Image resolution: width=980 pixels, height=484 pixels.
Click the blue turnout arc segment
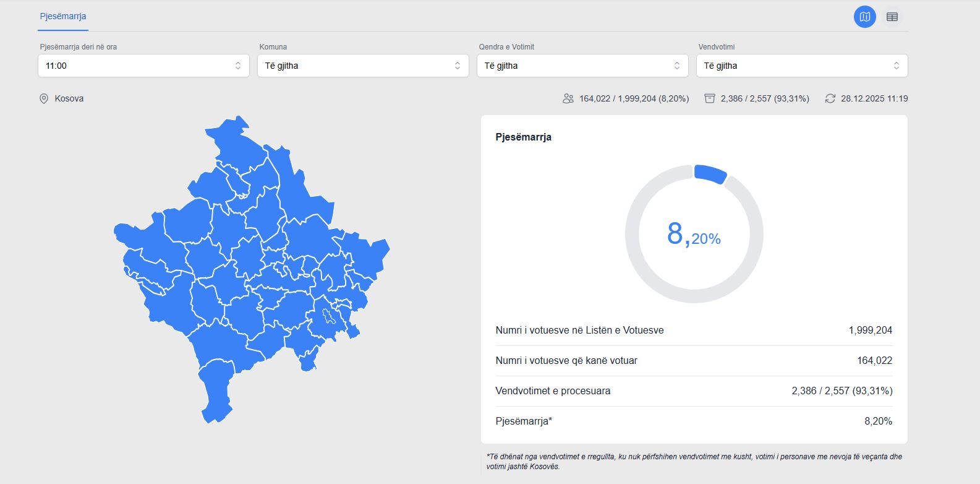click(710, 174)
